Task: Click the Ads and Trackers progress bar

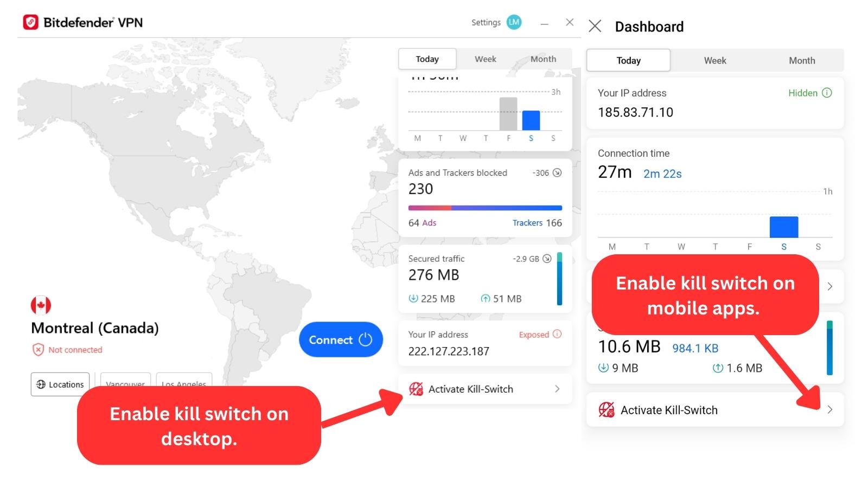Action: click(x=485, y=208)
